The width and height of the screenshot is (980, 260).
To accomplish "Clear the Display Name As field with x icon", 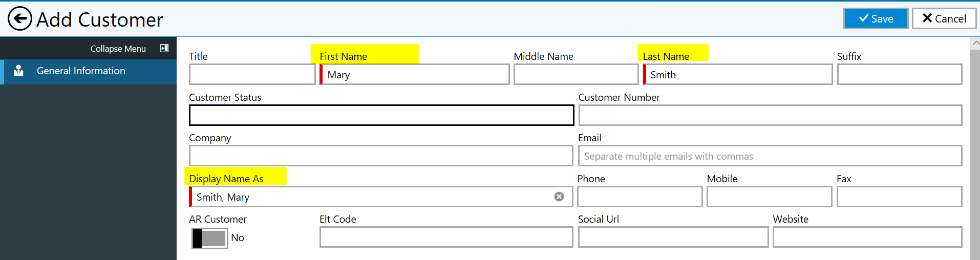I will pos(559,197).
